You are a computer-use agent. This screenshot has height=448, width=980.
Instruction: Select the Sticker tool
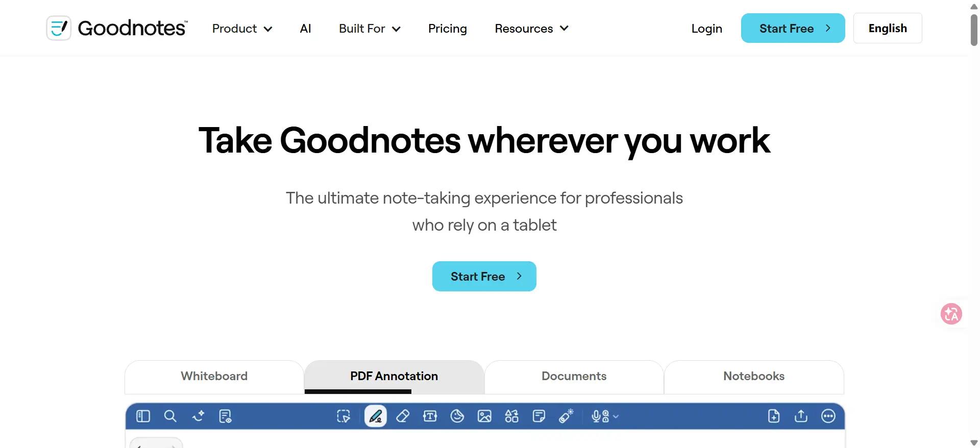pyautogui.click(x=457, y=416)
